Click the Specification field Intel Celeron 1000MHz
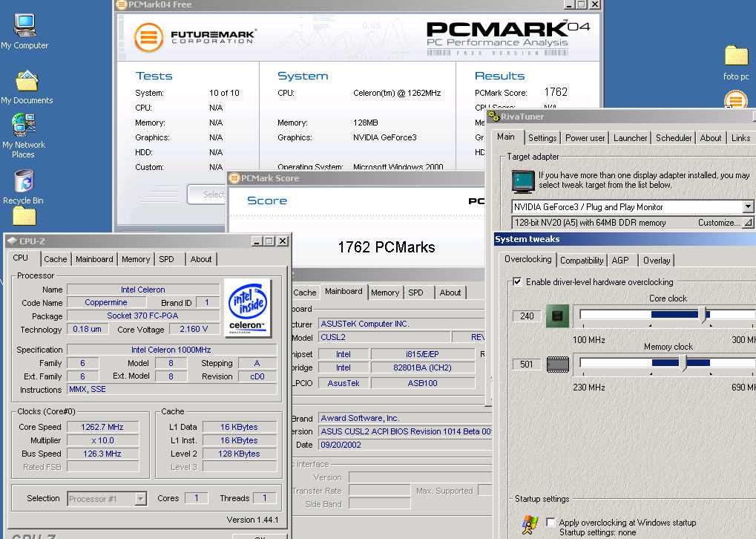This screenshot has height=539, width=756. coord(171,350)
